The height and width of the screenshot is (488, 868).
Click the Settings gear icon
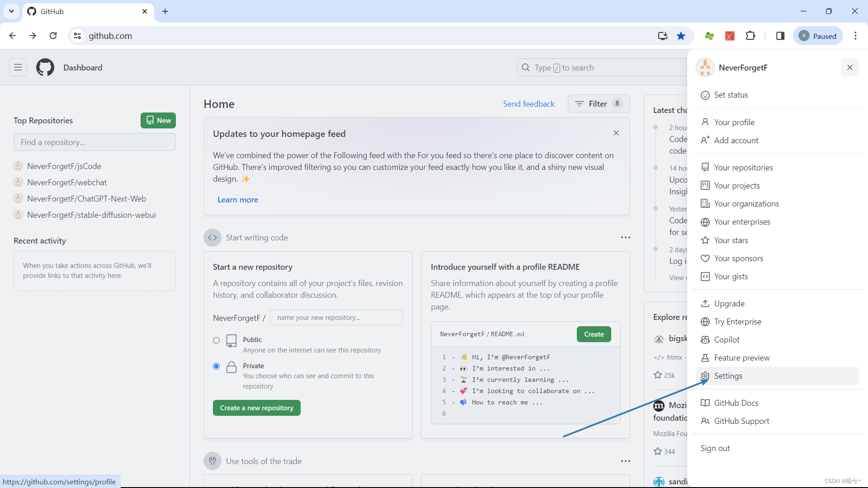click(x=705, y=376)
